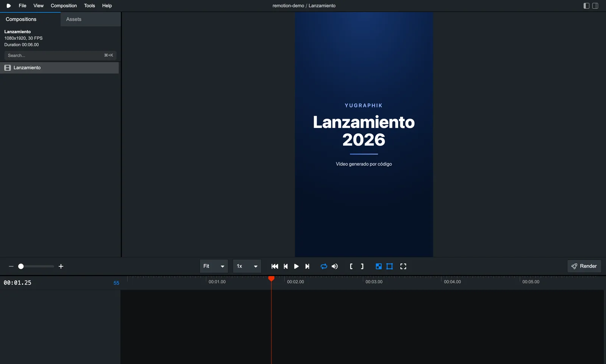Click the 00:01.25 timecode display
The width and height of the screenshot is (606, 364).
17,283
